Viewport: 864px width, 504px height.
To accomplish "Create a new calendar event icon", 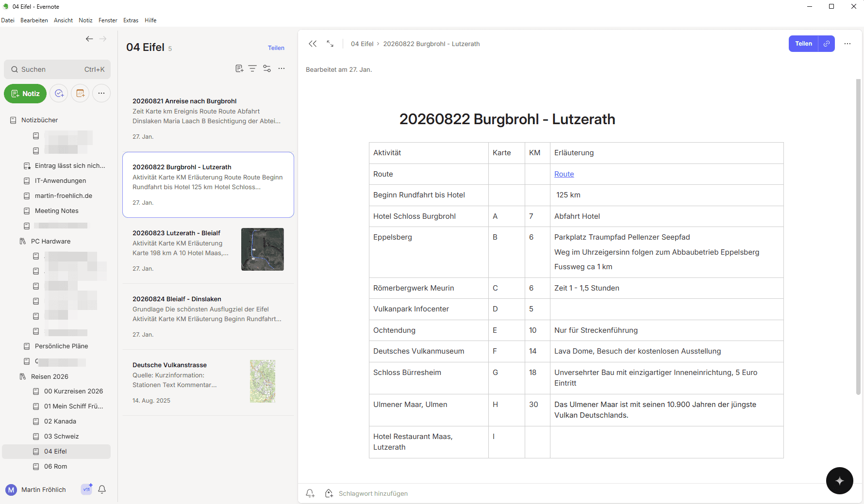I will tap(81, 94).
